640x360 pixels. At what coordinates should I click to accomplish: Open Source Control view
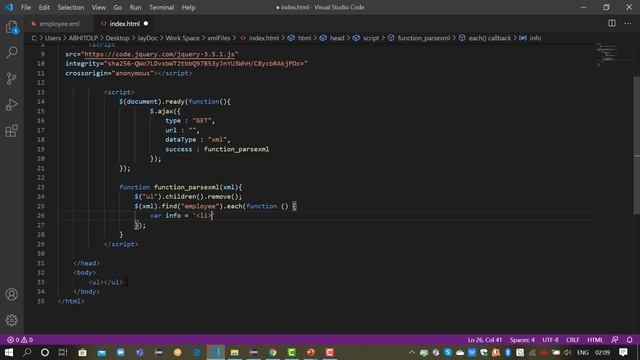11,78
